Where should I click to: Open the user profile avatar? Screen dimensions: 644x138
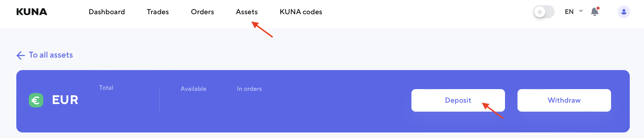624,12
